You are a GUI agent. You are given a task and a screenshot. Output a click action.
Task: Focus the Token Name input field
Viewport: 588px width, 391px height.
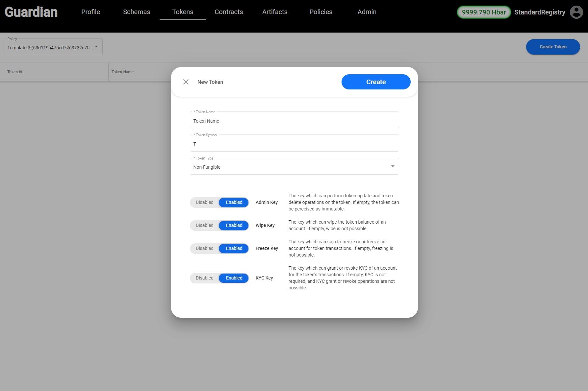click(x=294, y=121)
